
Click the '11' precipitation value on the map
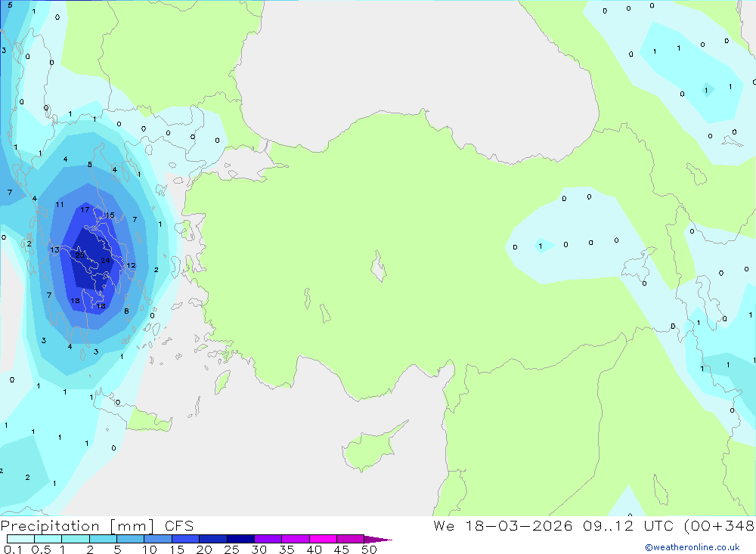[59, 204]
